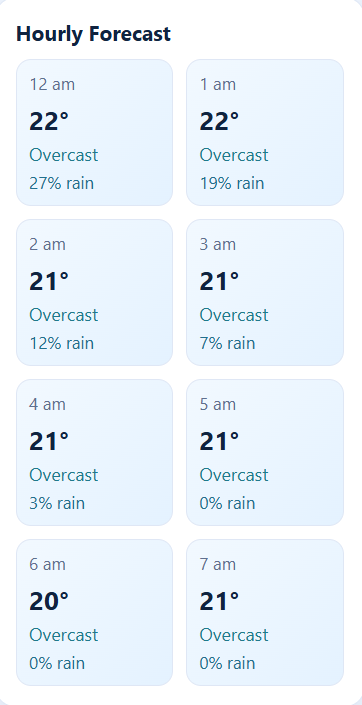Viewport: 362px width, 705px height.
Task: Select the 12 am forecast card
Action: 94,132
